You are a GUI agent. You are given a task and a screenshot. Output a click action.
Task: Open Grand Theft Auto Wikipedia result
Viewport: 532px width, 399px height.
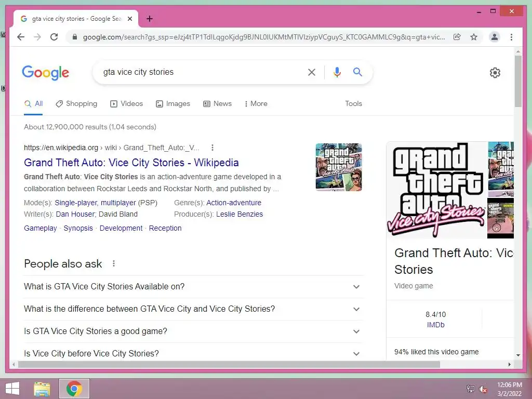point(131,163)
